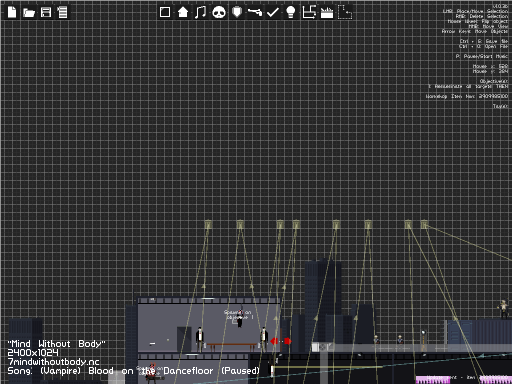The height and width of the screenshot is (384, 512).
Task: Click the red left arrow marker
Action: tap(274, 341)
